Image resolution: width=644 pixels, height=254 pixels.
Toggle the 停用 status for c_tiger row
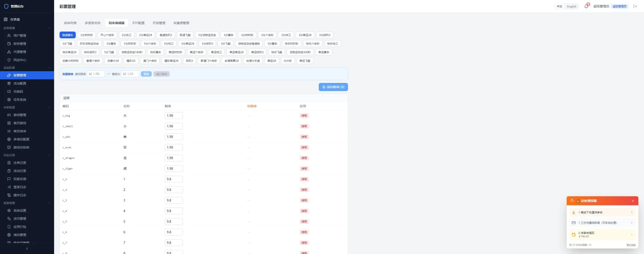pyautogui.click(x=304, y=168)
